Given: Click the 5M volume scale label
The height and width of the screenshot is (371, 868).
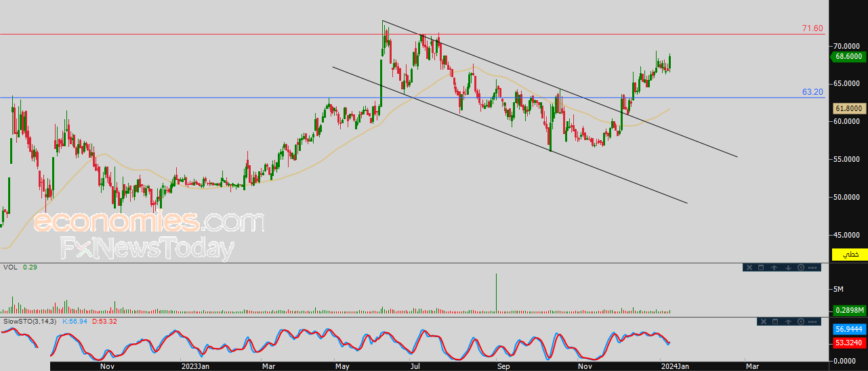Looking at the screenshot, I should coord(838,290).
